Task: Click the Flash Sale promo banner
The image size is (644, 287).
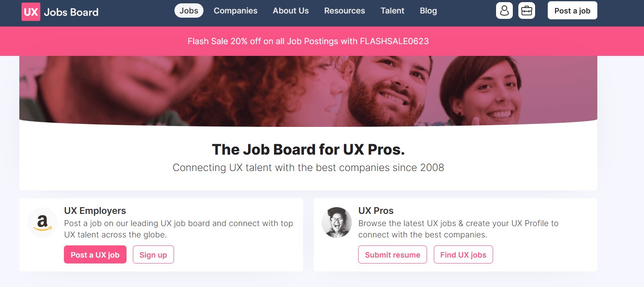Action: pos(308,41)
